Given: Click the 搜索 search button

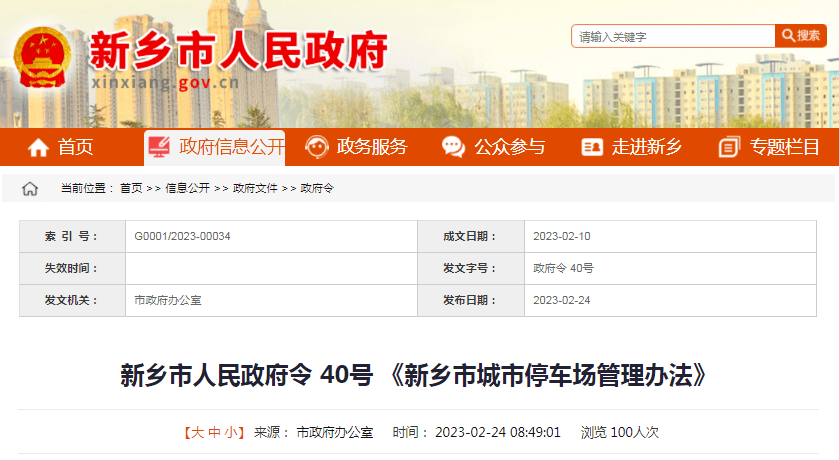Looking at the screenshot, I should coord(801,36).
